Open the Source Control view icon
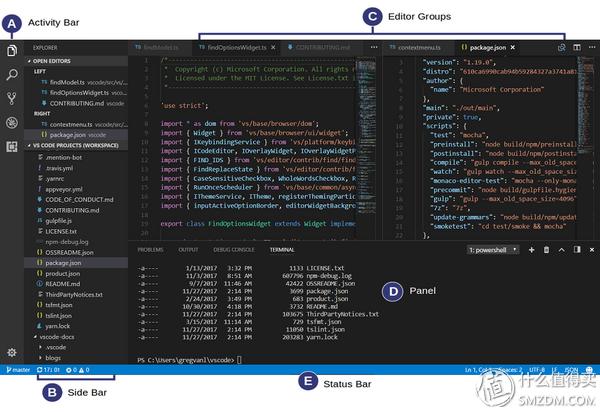Screen dimensions: 600x412 pos(12,99)
